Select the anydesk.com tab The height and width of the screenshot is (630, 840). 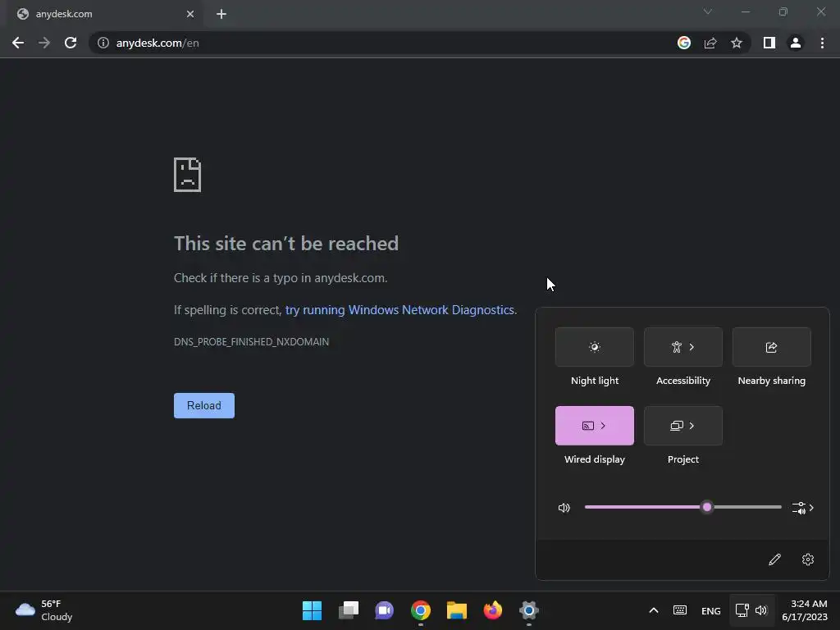pos(104,15)
